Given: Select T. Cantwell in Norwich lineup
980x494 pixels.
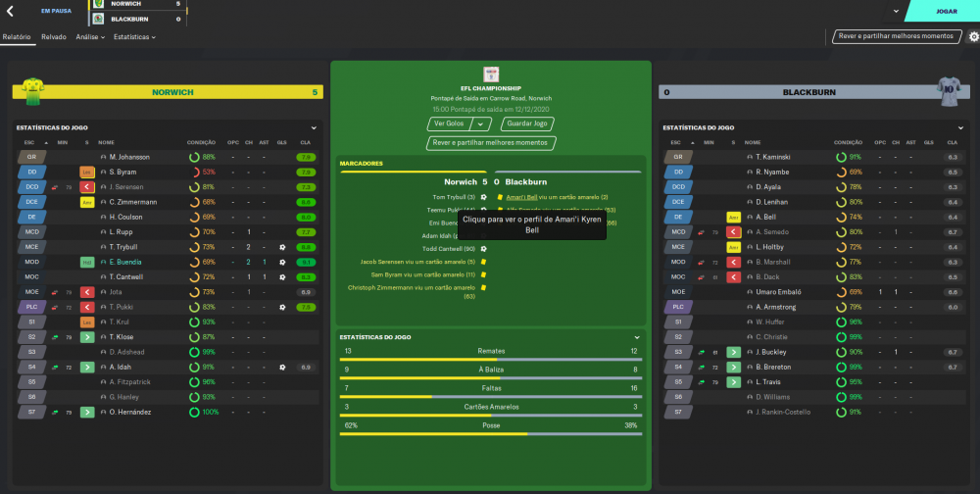Looking at the screenshot, I should coord(125,277).
